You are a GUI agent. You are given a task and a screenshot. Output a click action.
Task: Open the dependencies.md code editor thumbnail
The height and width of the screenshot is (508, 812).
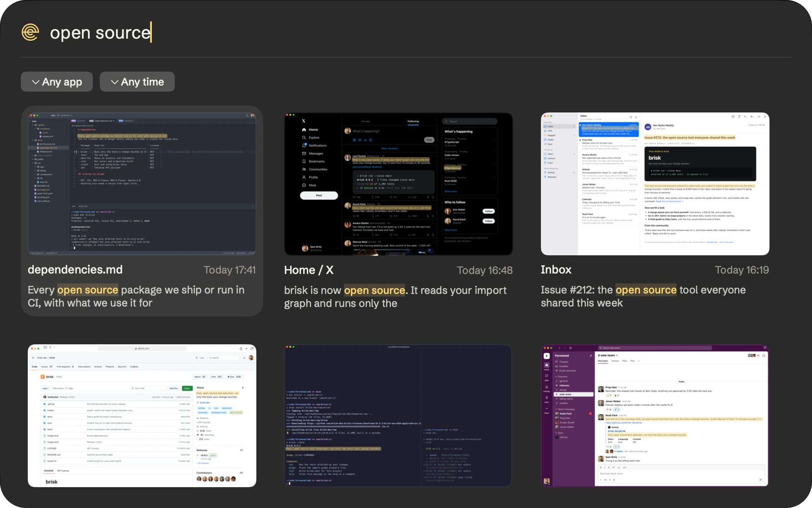(142, 184)
